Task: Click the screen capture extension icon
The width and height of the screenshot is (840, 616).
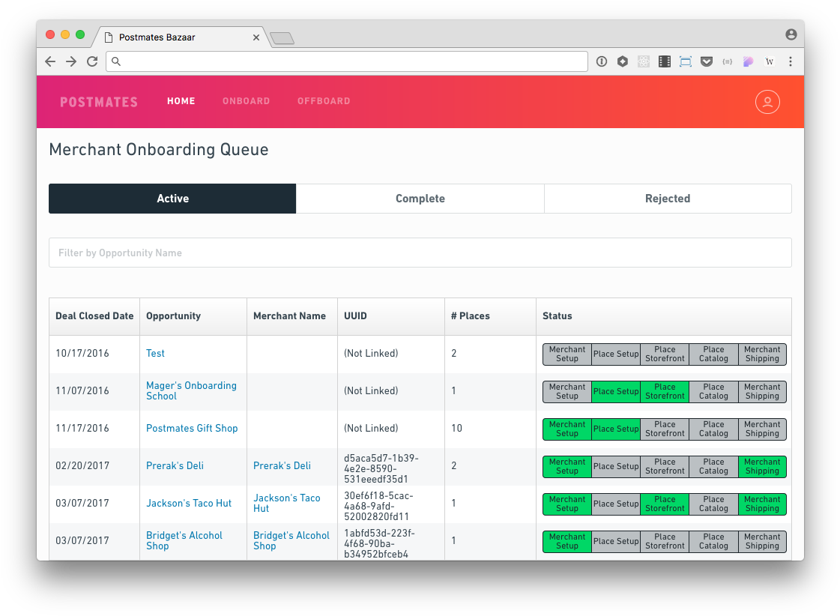Action: [685, 61]
